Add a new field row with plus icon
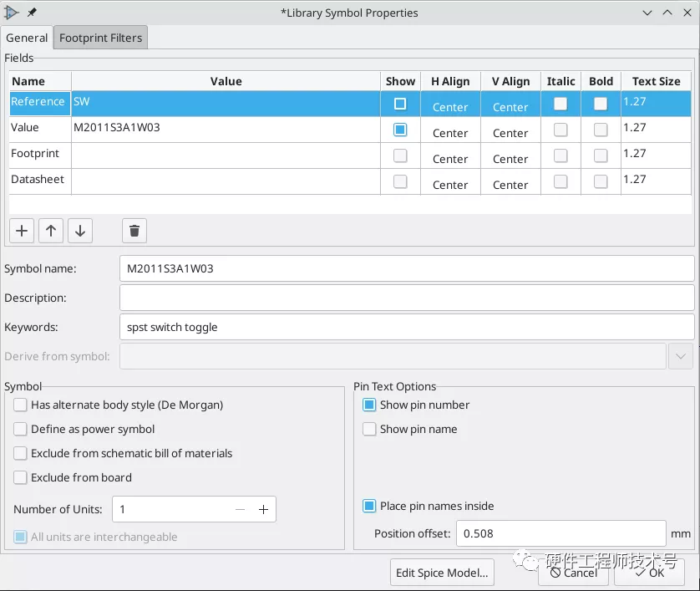Screen dimensions: 700x591 pyautogui.click(x=22, y=231)
